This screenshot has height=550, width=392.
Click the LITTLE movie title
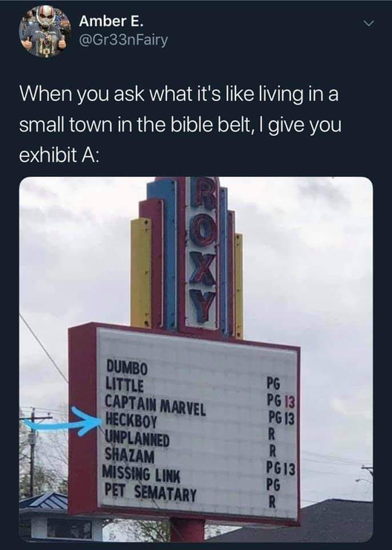pyautogui.click(x=125, y=385)
